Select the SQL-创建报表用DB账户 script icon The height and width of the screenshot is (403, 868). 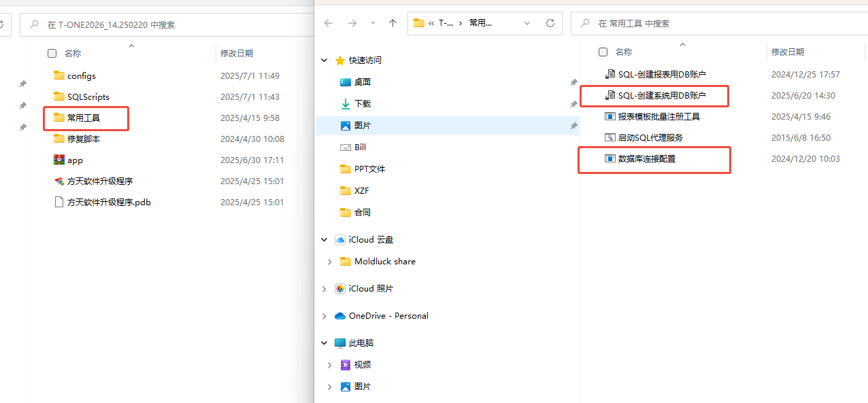pyautogui.click(x=610, y=74)
